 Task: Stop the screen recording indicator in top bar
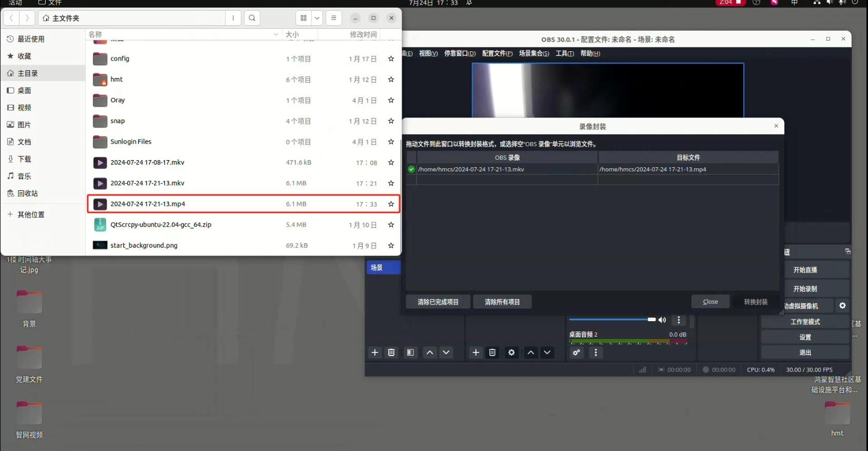pyautogui.click(x=731, y=3)
